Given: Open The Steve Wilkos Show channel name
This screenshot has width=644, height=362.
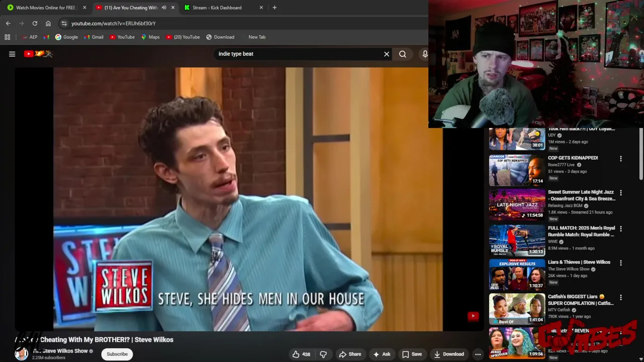Looking at the screenshot, I should (x=60, y=351).
